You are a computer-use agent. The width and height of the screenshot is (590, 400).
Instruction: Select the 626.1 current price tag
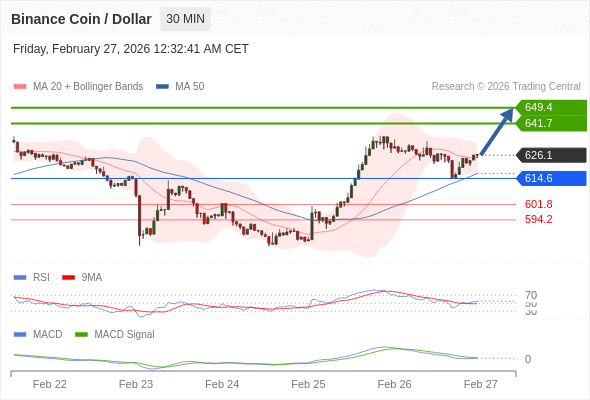pos(551,155)
